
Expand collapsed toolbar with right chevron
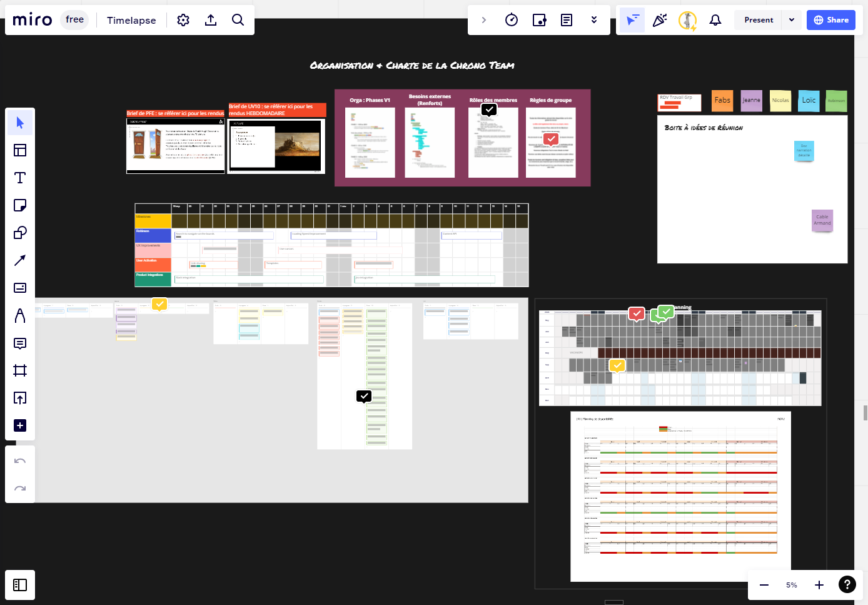pyautogui.click(x=483, y=20)
